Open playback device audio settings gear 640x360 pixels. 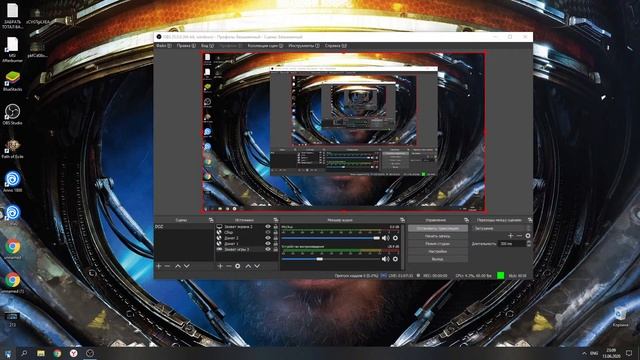(x=395, y=259)
